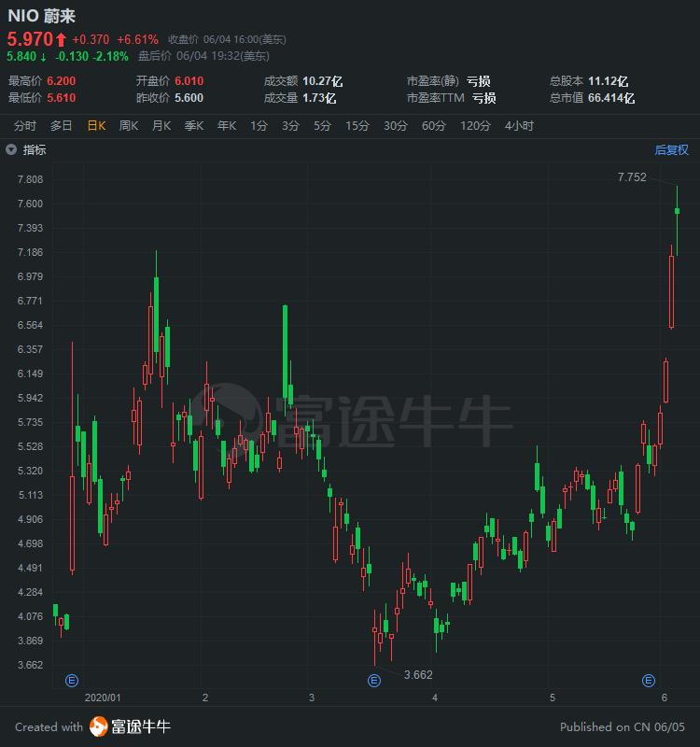Viewport: 700px width, 747px height.
Task: Switch to the 4小时 interval tab
Action: click(519, 126)
